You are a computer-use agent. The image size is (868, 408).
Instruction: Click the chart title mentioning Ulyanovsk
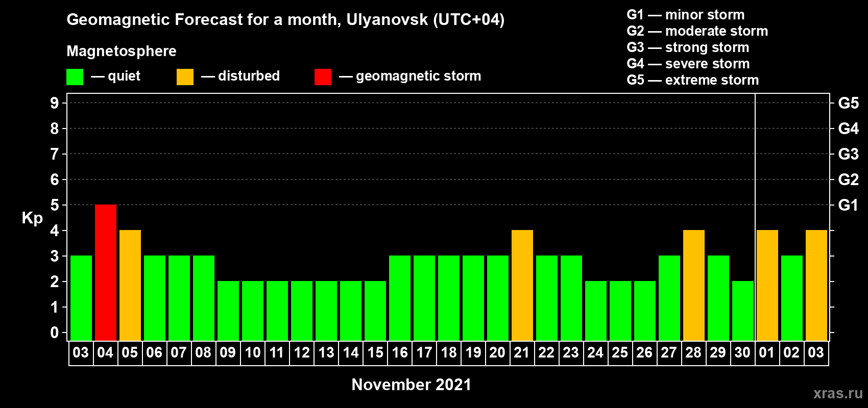pyautogui.click(x=285, y=20)
